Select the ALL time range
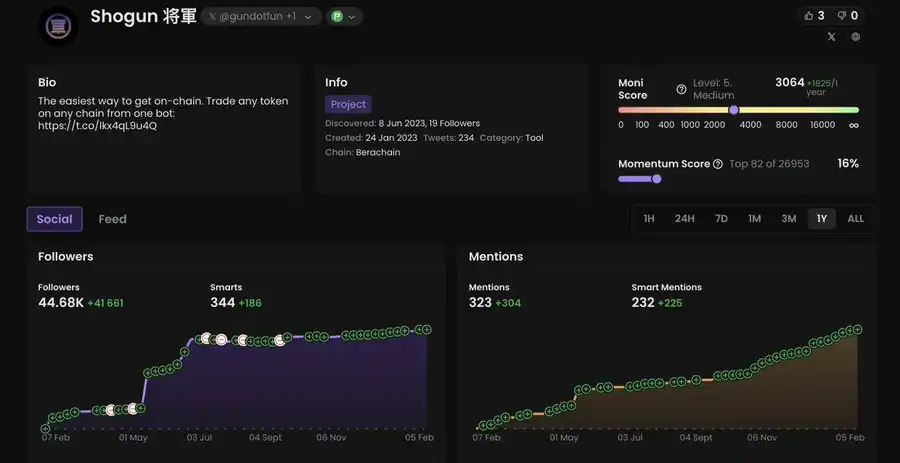Image resolution: width=900 pixels, height=463 pixels. 855,219
